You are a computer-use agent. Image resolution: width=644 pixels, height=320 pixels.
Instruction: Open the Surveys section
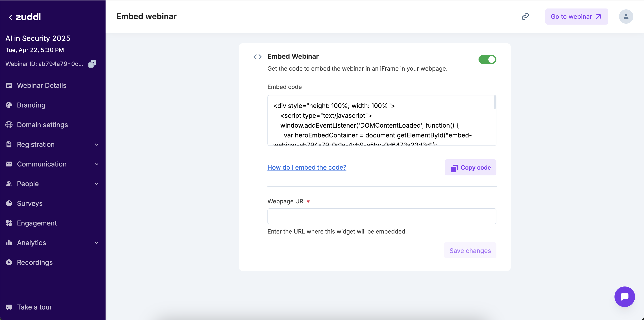30,203
